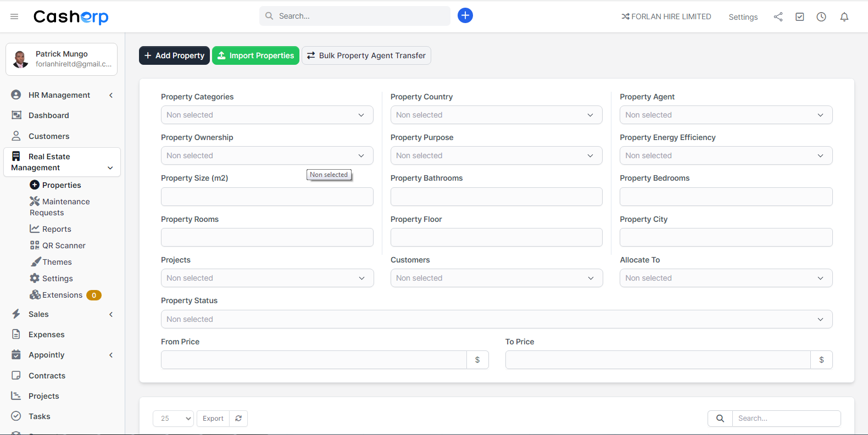Open notifications bell icon
The width and height of the screenshot is (868, 435).
(844, 17)
